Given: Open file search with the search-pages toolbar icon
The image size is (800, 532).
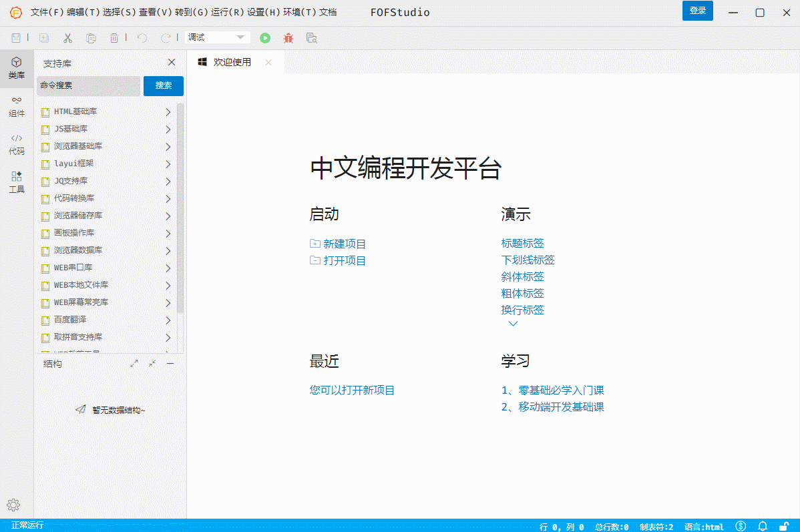Looking at the screenshot, I should click(x=311, y=38).
